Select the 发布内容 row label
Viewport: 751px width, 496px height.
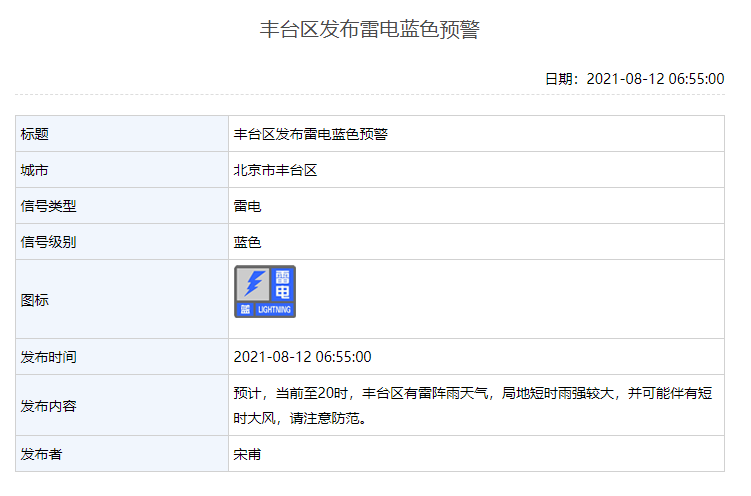click(48, 406)
